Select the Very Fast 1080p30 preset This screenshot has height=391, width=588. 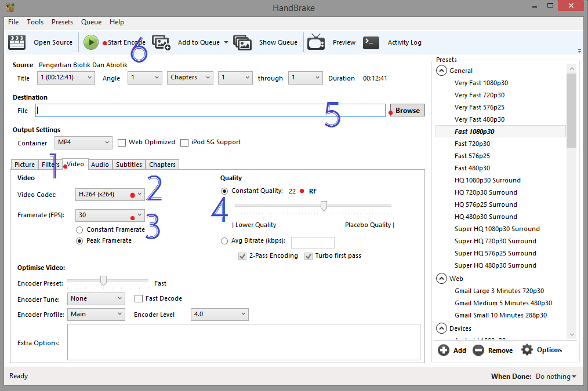pyautogui.click(x=481, y=83)
